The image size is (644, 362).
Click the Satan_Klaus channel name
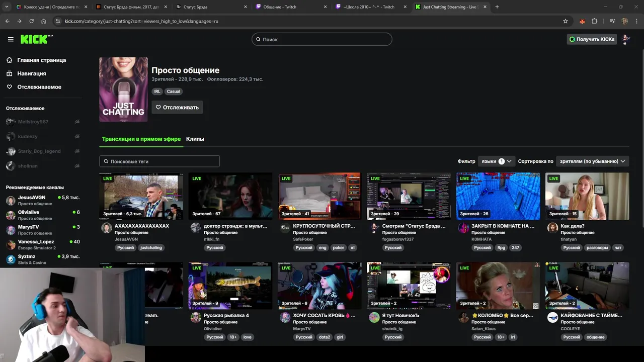484,329
